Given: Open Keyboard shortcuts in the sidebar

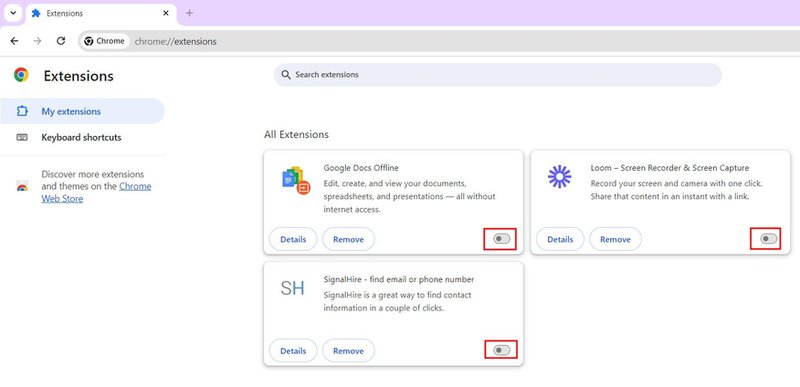Looking at the screenshot, I should (82, 137).
